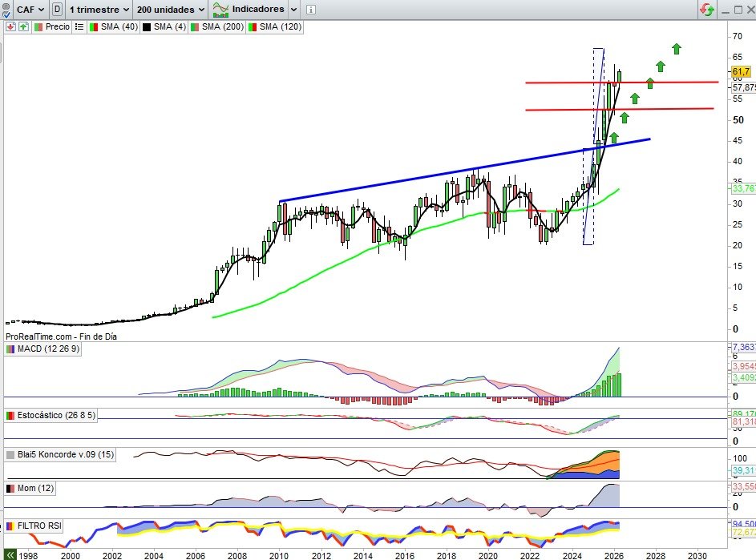Image resolution: width=756 pixels, height=560 pixels.
Task: Click the D daily-mode button
Action: pos(58,9)
